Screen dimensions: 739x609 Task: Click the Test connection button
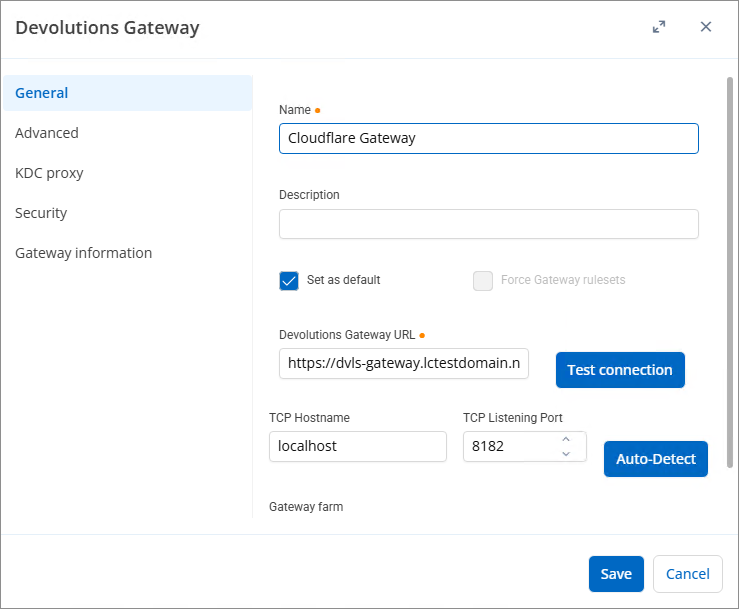pyautogui.click(x=620, y=370)
